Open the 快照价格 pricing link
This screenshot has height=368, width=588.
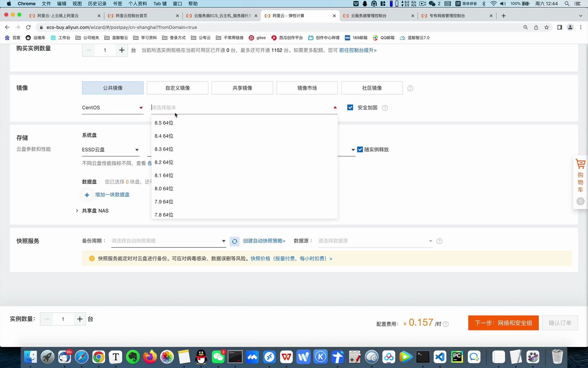pyautogui.click(x=291, y=259)
